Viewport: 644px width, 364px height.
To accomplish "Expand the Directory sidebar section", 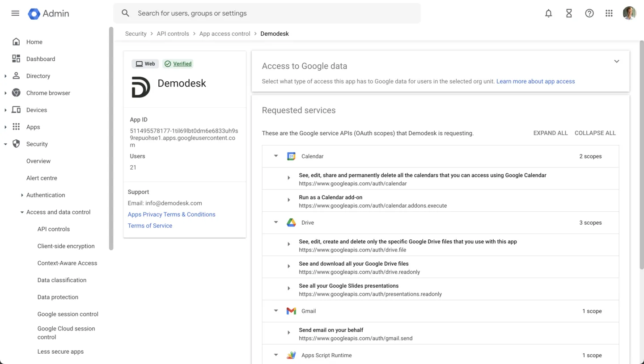I will click(x=5, y=76).
